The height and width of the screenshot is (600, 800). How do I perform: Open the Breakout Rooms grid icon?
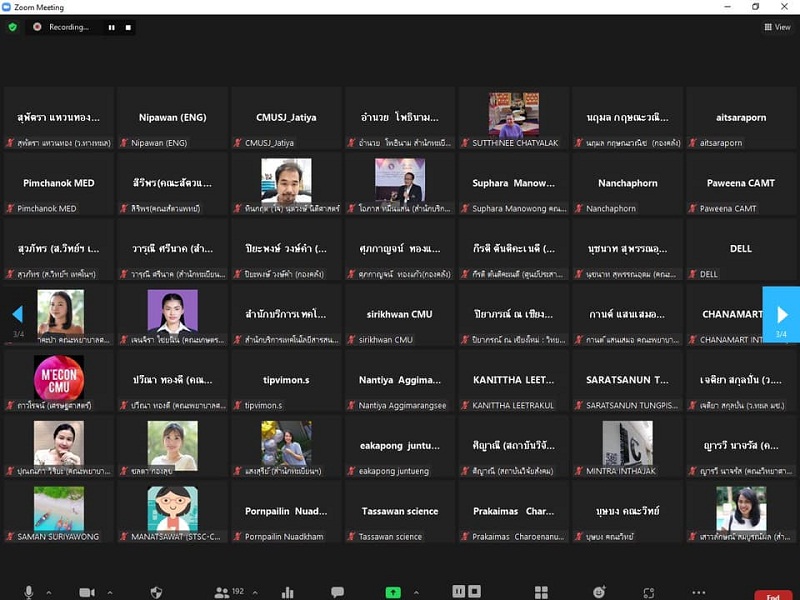tap(541, 592)
